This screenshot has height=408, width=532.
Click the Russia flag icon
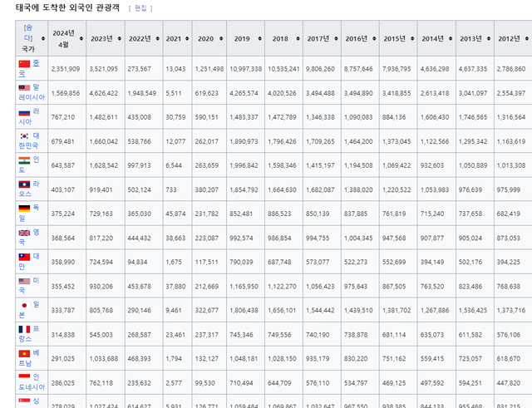(x=23, y=111)
